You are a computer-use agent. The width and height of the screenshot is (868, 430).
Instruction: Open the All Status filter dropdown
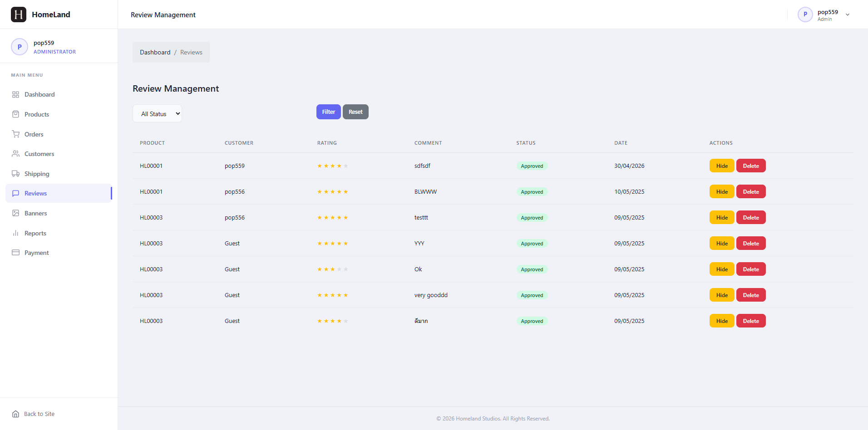pyautogui.click(x=157, y=113)
